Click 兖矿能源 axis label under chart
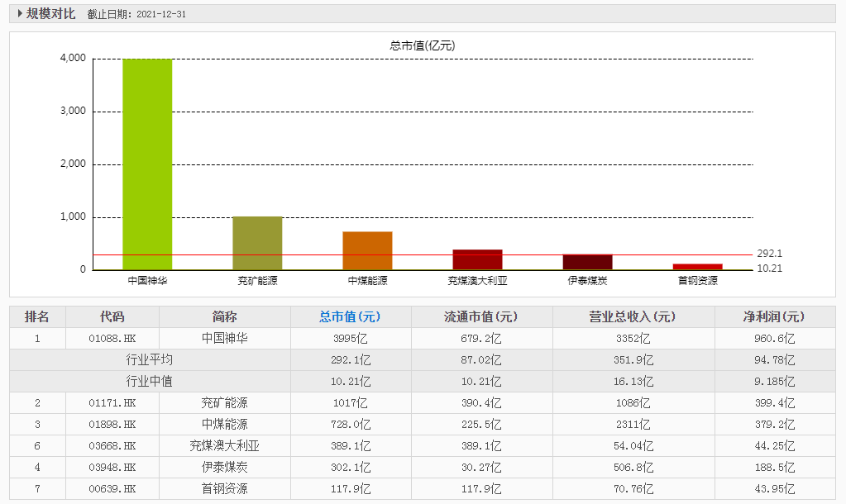The height and width of the screenshot is (504, 846). (x=257, y=280)
